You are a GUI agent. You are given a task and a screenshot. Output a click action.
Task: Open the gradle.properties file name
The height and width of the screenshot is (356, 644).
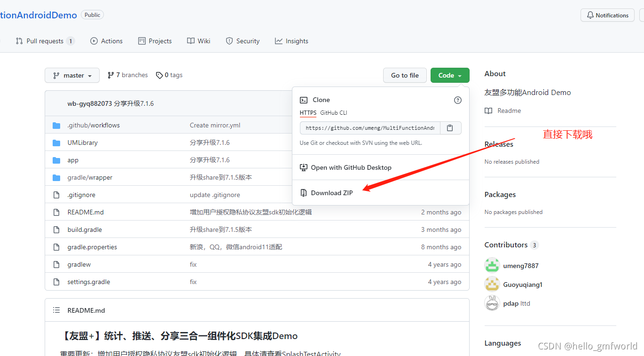[92, 247]
